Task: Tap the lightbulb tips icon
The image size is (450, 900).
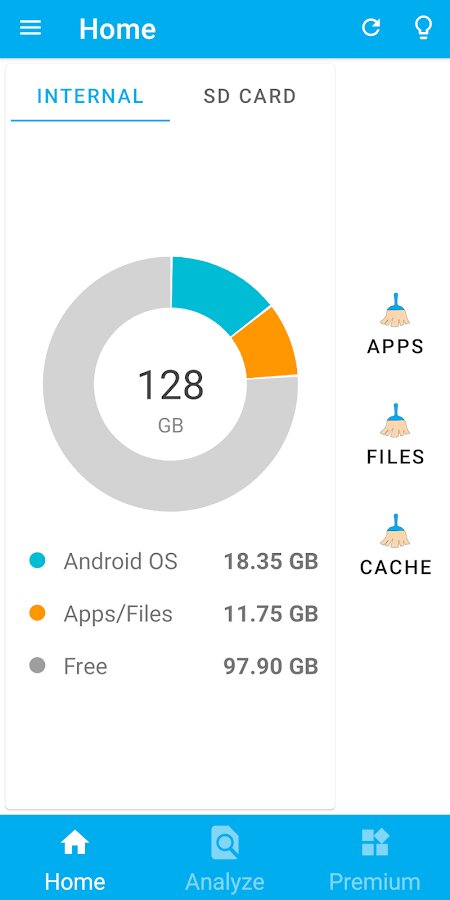Action: [424, 27]
